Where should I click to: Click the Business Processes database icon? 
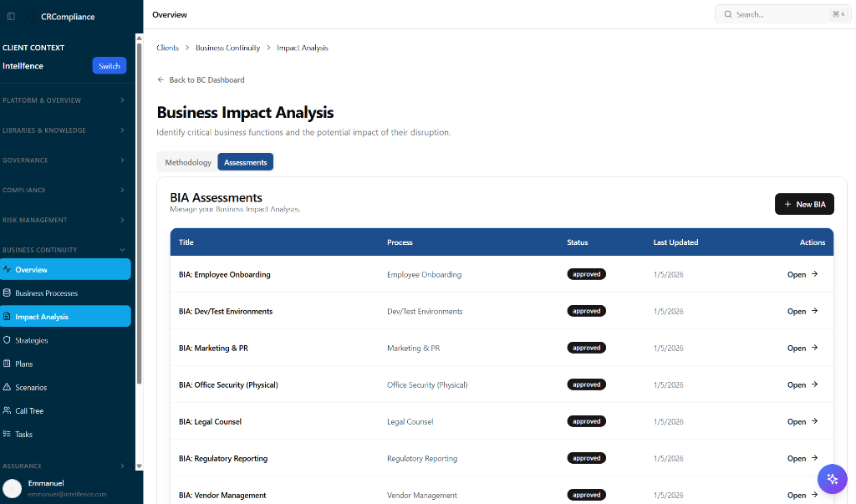tap(8, 293)
